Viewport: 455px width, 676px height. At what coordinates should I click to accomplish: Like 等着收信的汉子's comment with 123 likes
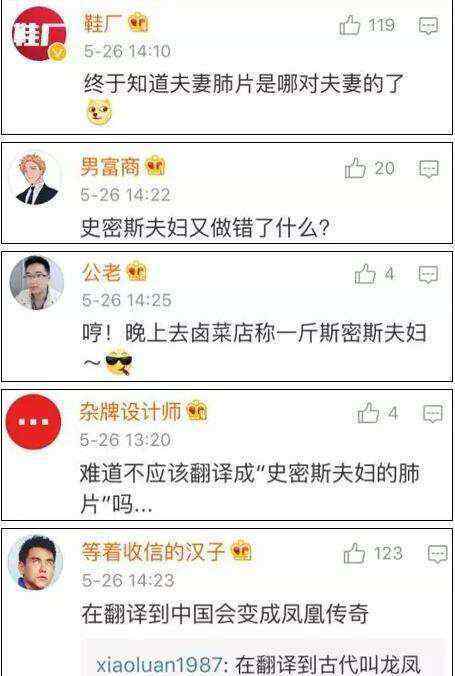click(x=354, y=553)
